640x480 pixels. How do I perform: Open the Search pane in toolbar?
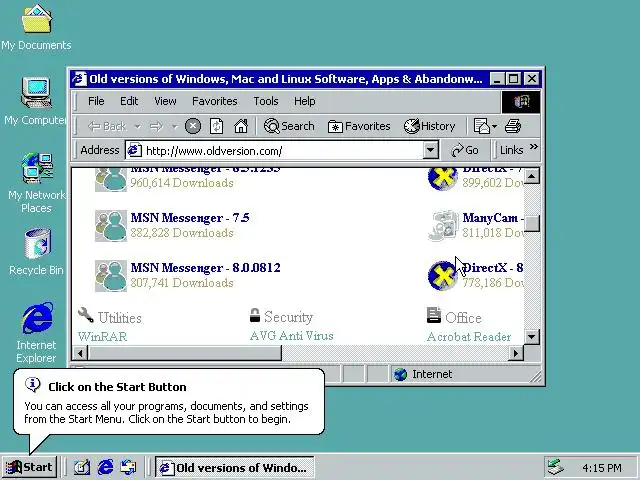[x=289, y=126]
